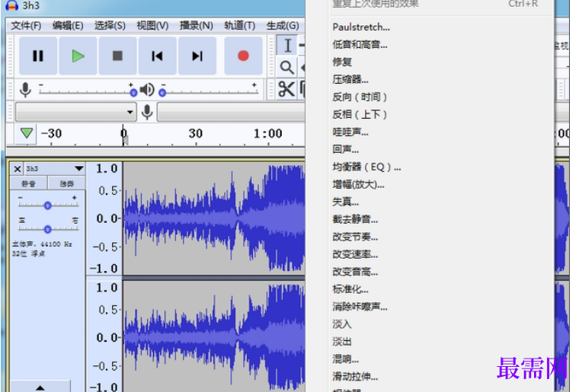582x392 pixels.
Task: Apply the 淡入 fade-in effect
Action: 342,324
